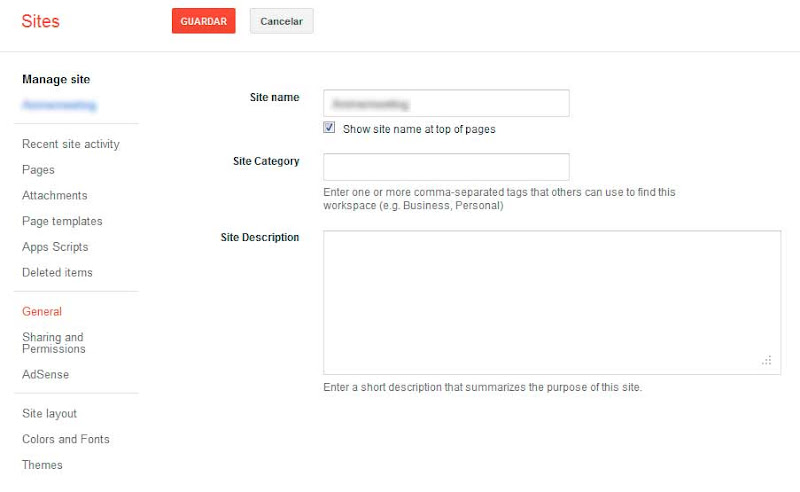
Task: Select General settings
Action: 42,311
